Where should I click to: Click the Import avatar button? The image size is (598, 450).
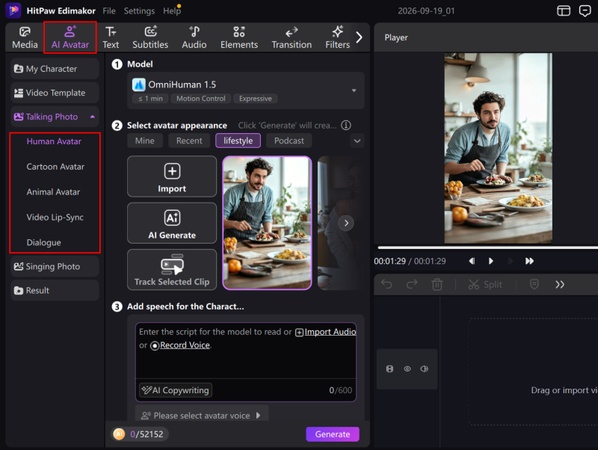coord(172,176)
